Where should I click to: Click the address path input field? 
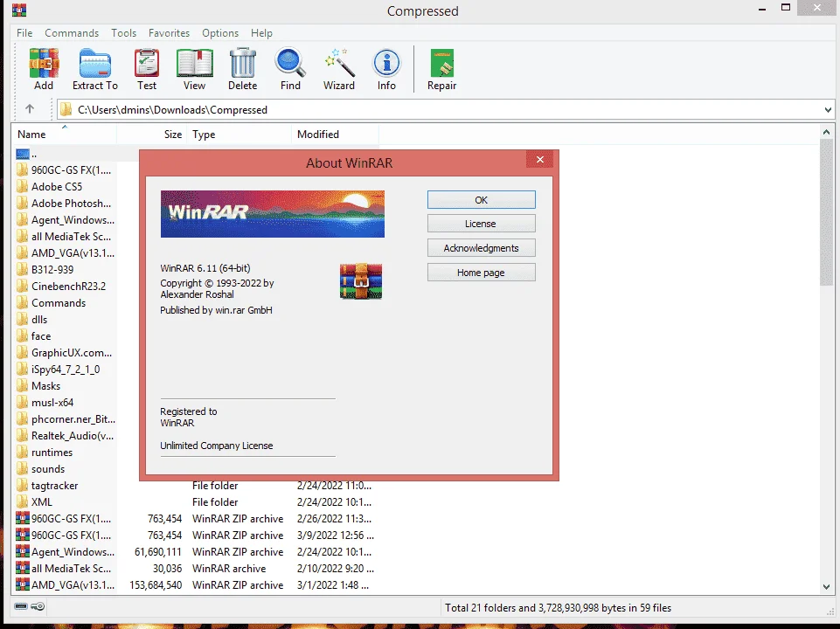pyautogui.click(x=446, y=110)
